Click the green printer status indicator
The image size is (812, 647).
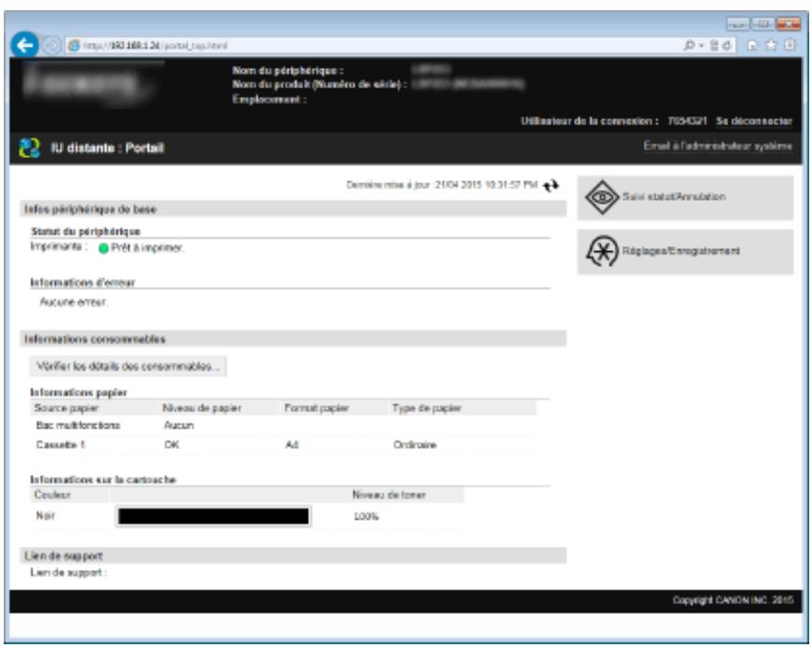(103, 248)
